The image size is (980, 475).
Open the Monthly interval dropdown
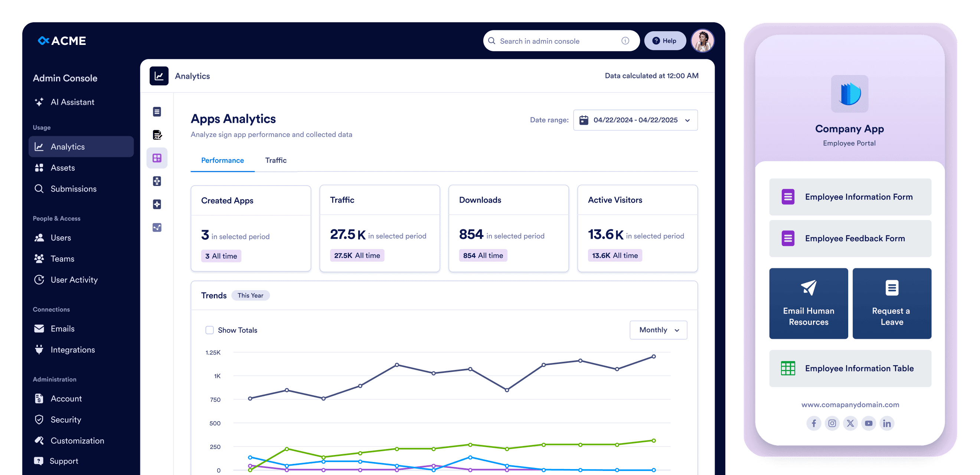click(658, 330)
